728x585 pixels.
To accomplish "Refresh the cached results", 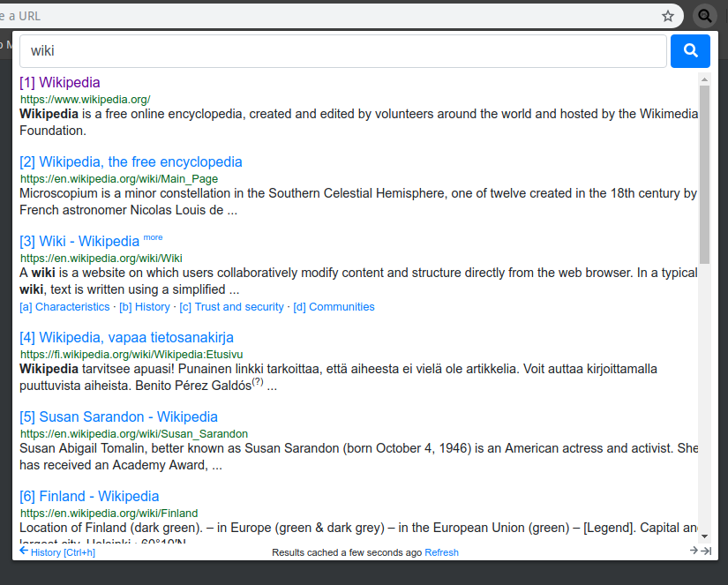I will pos(441,552).
